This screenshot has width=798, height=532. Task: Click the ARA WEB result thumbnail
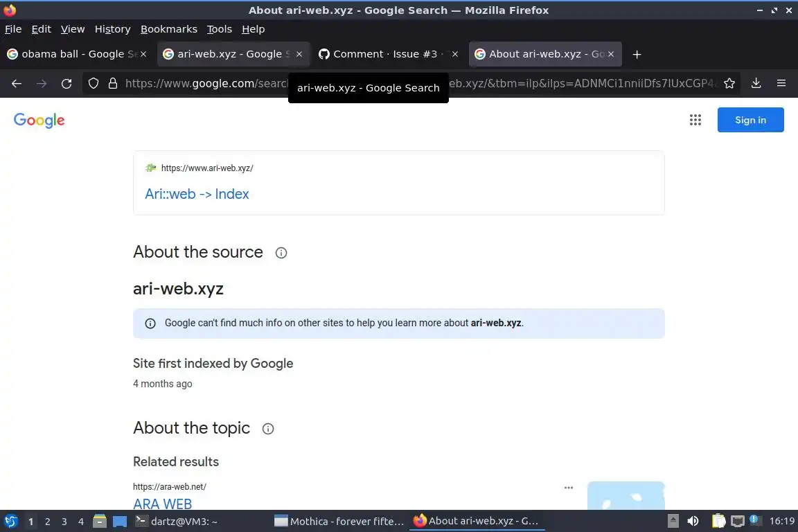(x=626, y=495)
